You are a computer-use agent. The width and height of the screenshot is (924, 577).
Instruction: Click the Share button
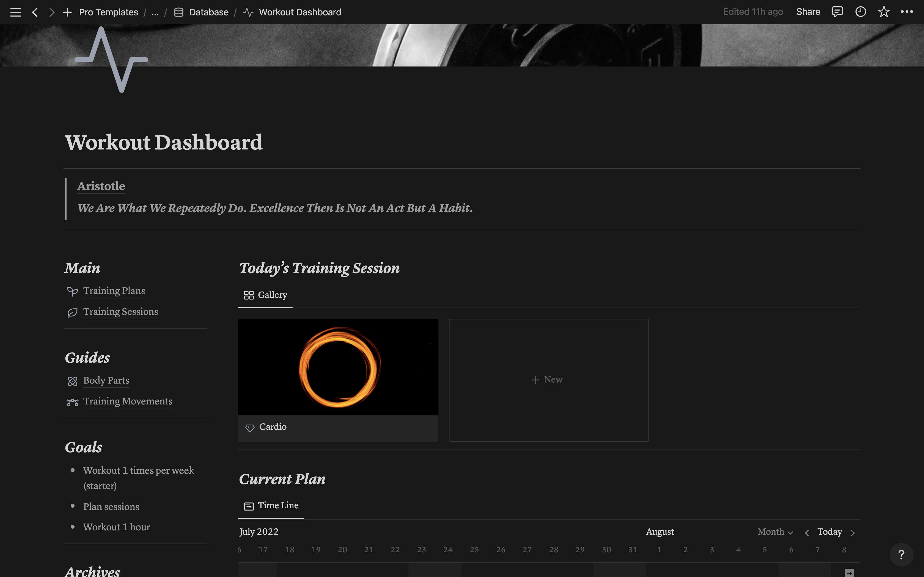[808, 12]
